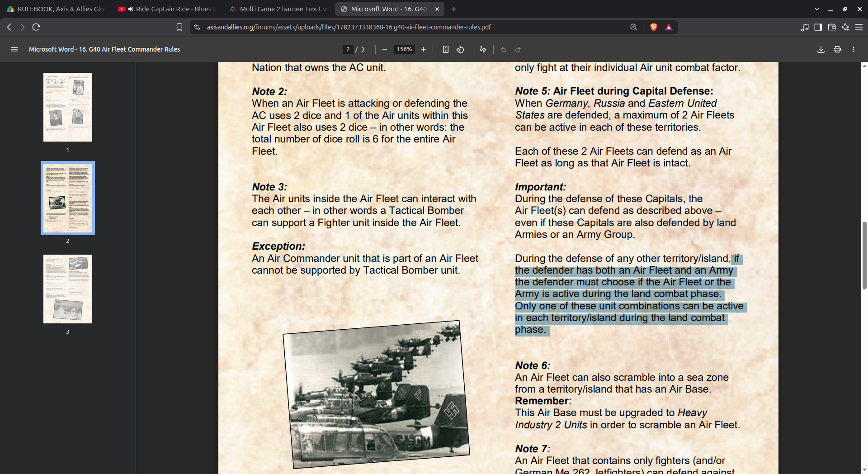Click the scrollbar down arrow
This screenshot has width=868, height=474.
(x=864, y=470)
